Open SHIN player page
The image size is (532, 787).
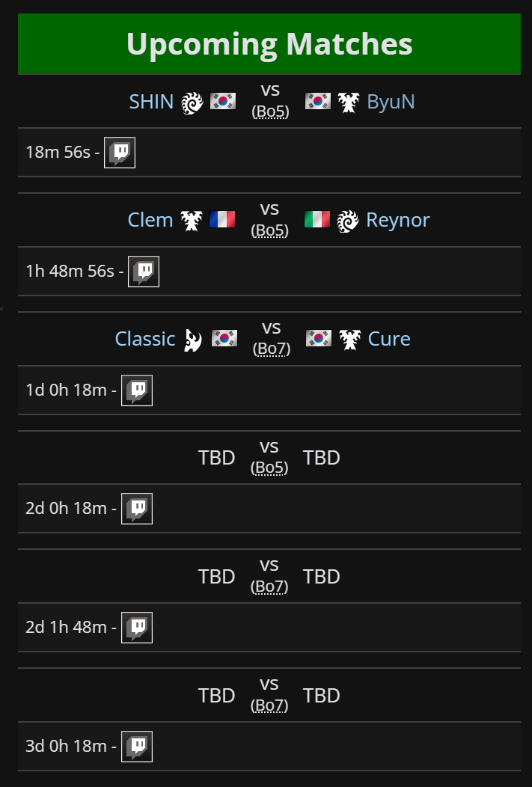(x=151, y=102)
